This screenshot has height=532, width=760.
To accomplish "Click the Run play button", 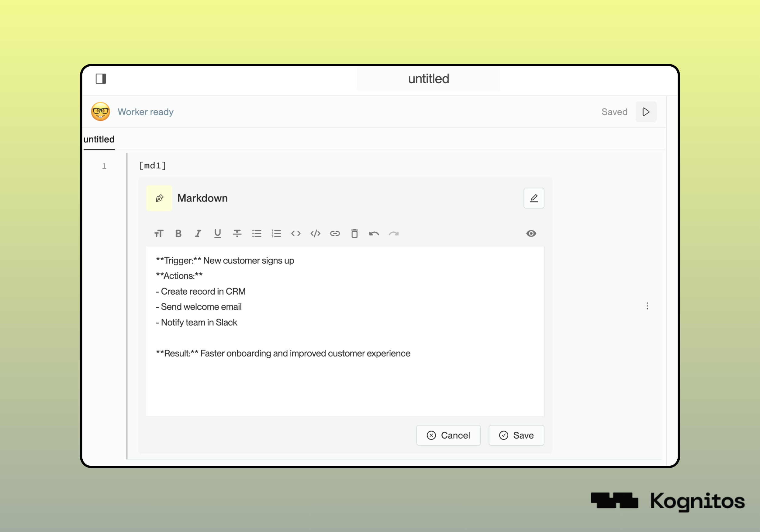I will 645,112.
